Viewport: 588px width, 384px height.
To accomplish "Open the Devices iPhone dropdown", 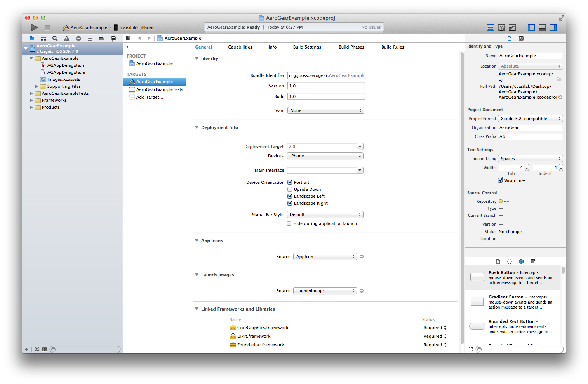I will 325,156.
